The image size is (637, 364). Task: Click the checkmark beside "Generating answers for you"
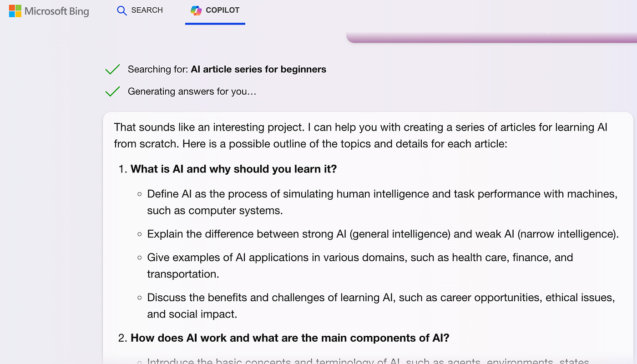click(112, 91)
